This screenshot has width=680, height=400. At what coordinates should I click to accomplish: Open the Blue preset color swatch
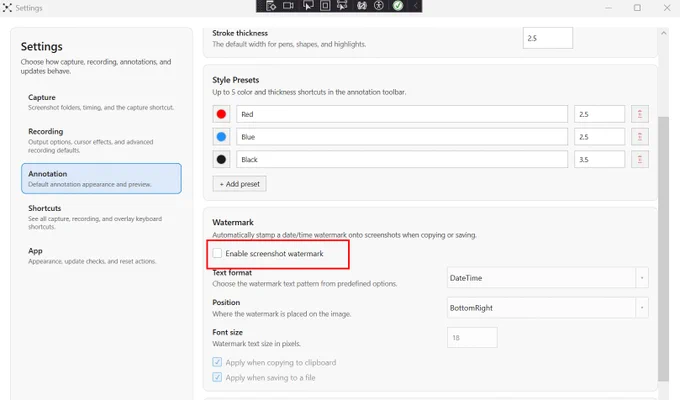coord(221,137)
